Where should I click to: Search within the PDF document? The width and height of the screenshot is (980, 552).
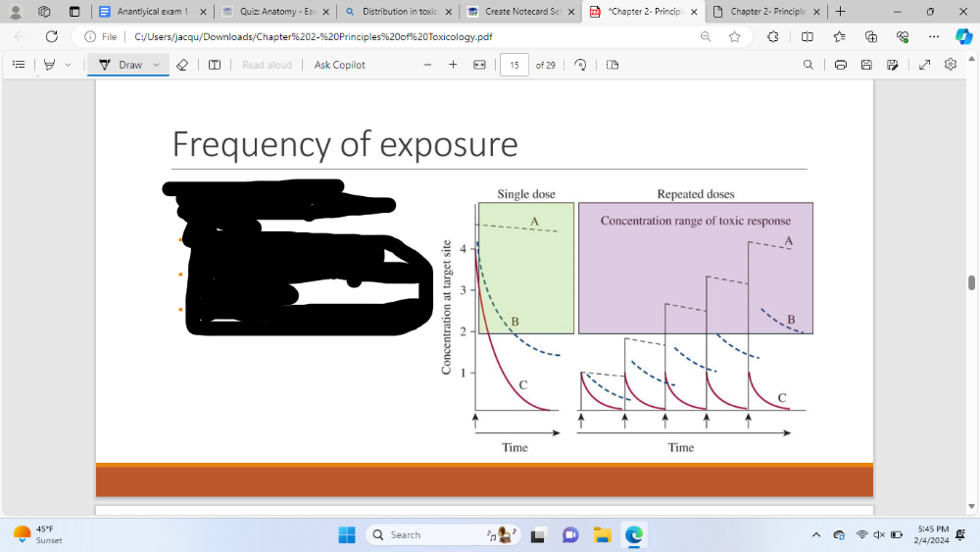click(x=808, y=65)
